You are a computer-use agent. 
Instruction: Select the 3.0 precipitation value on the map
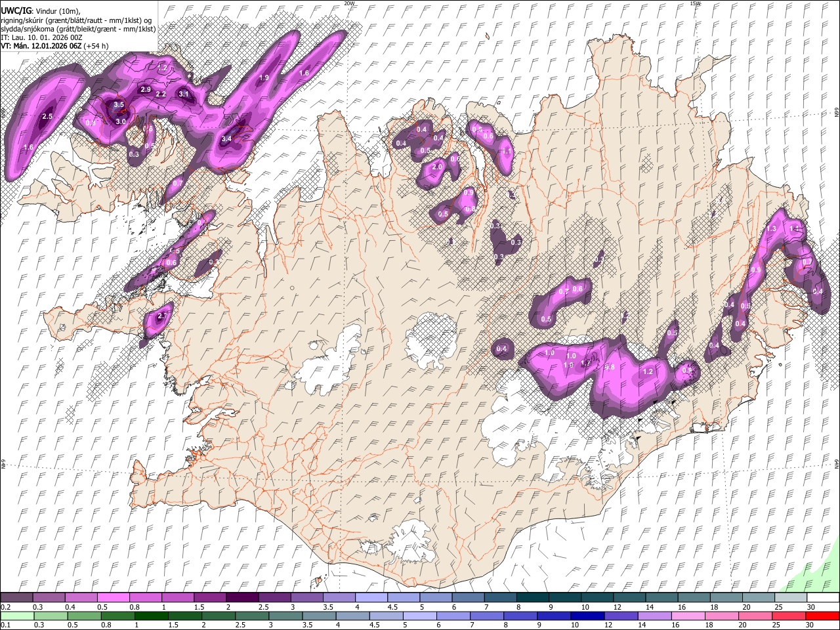(x=121, y=121)
